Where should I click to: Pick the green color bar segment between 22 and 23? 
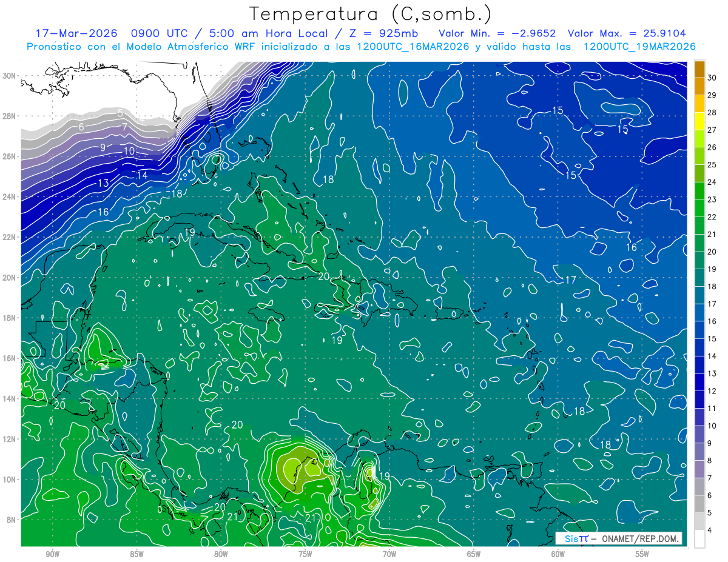(699, 209)
